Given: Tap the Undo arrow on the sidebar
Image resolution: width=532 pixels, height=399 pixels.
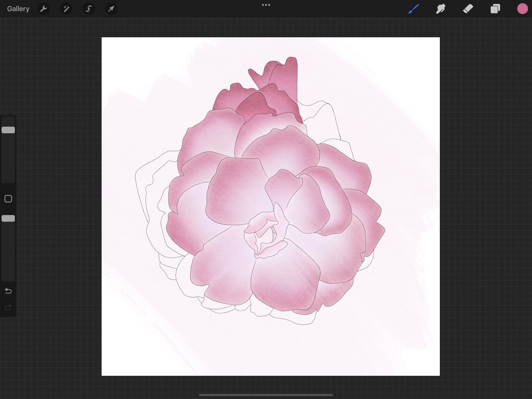Looking at the screenshot, I should [x=8, y=291].
